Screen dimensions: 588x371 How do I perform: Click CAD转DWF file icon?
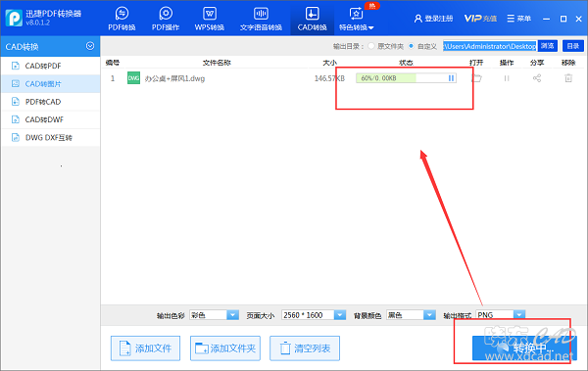click(x=16, y=120)
